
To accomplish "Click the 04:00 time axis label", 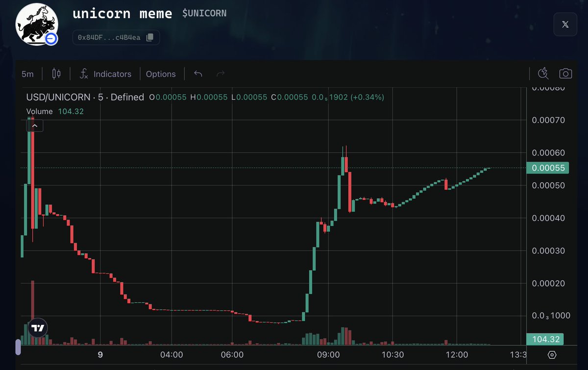I will (x=171, y=355).
